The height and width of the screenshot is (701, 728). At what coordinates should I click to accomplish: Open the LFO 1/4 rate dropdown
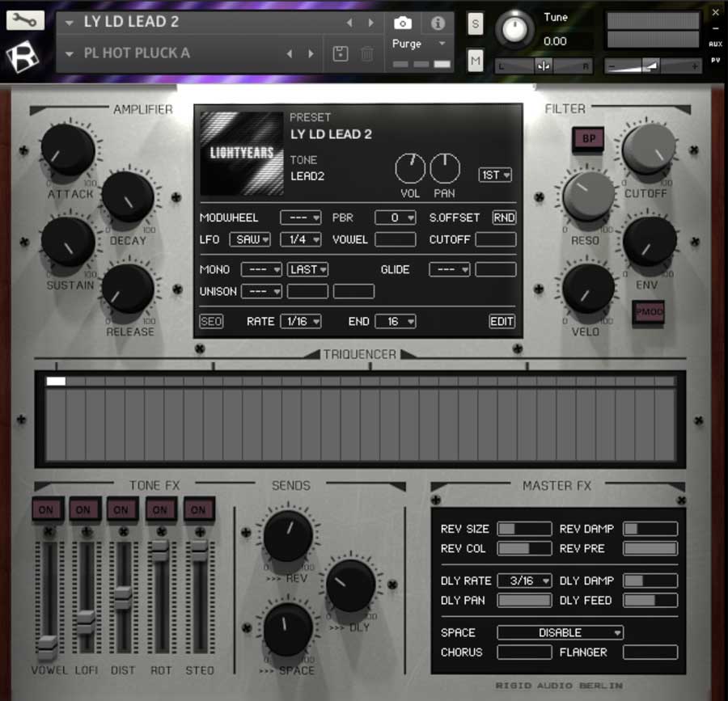point(301,239)
